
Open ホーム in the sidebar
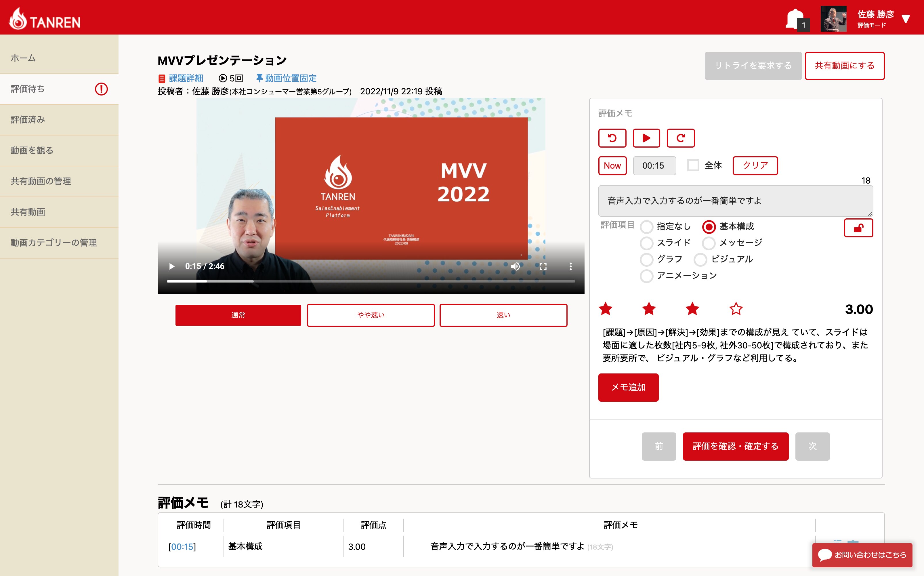59,58
